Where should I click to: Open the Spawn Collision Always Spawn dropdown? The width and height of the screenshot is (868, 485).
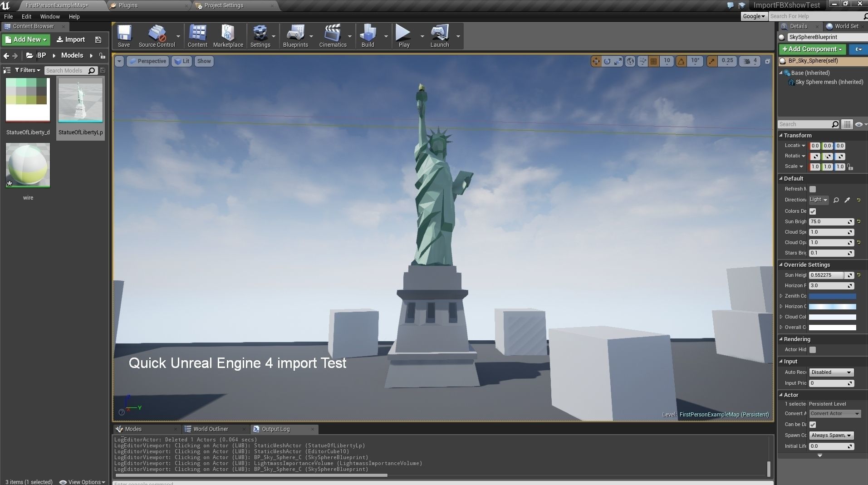pos(831,436)
